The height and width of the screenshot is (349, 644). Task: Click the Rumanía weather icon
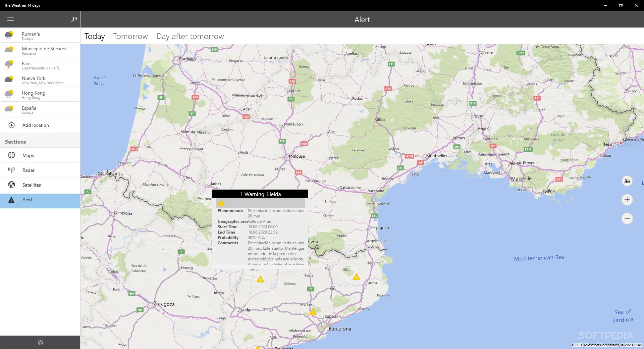click(x=9, y=35)
